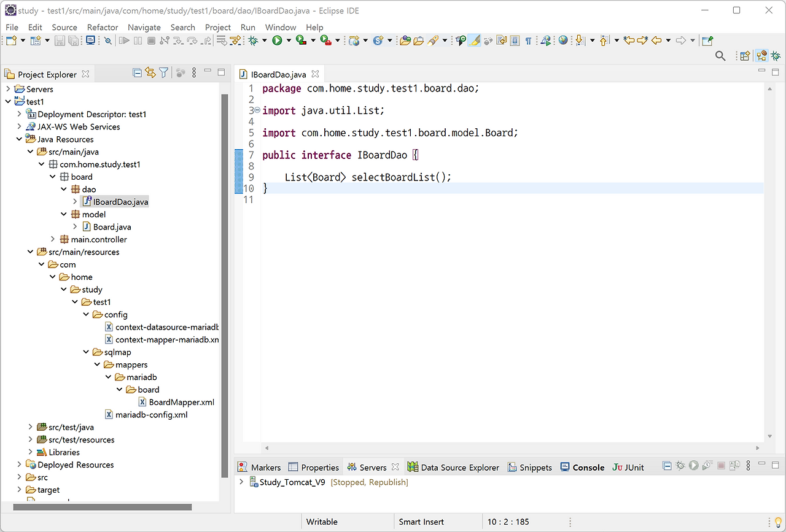This screenshot has width=786, height=532.
Task: Open the Run button dropdown arrow
Action: tap(288, 40)
